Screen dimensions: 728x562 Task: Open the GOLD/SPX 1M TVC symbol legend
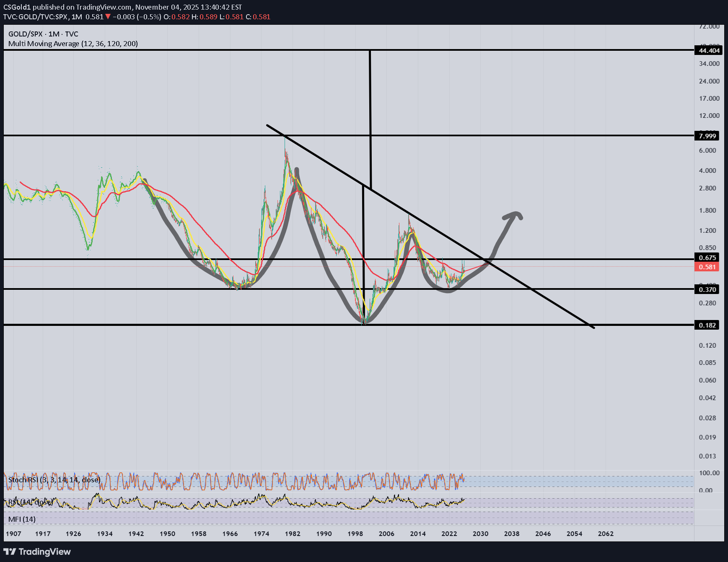(x=43, y=34)
